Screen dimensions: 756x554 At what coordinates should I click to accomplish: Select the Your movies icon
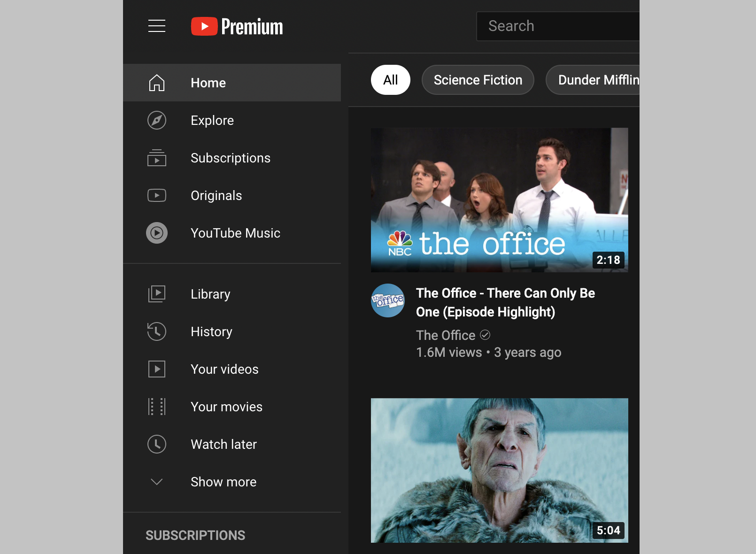pyautogui.click(x=156, y=407)
